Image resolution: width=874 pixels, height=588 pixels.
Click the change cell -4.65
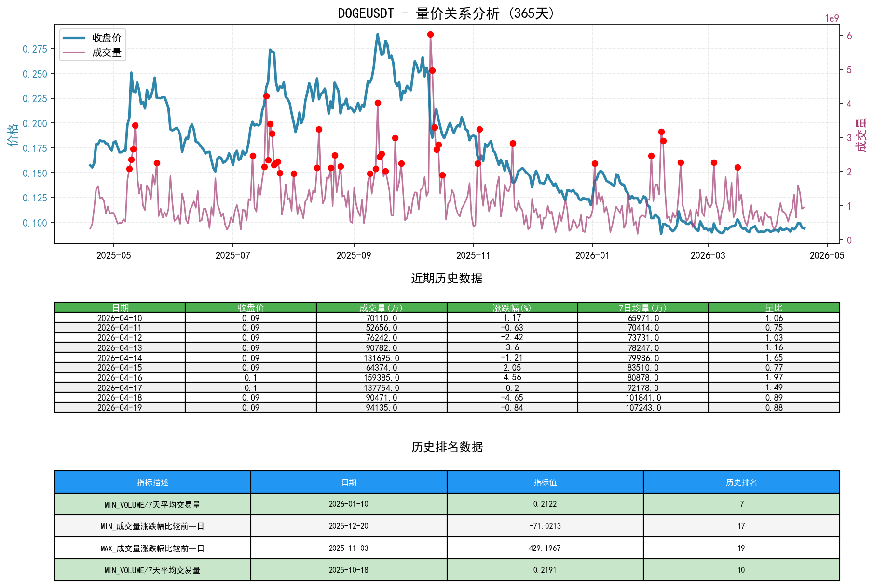pyautogui.click(x=512, y=398)
